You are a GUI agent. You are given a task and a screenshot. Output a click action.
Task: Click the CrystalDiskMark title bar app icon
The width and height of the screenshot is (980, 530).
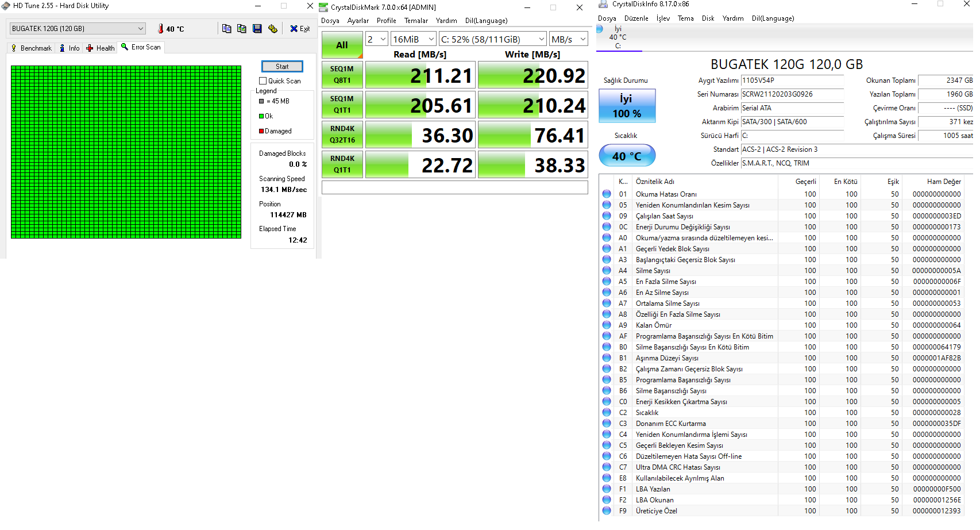coord(324,7)
